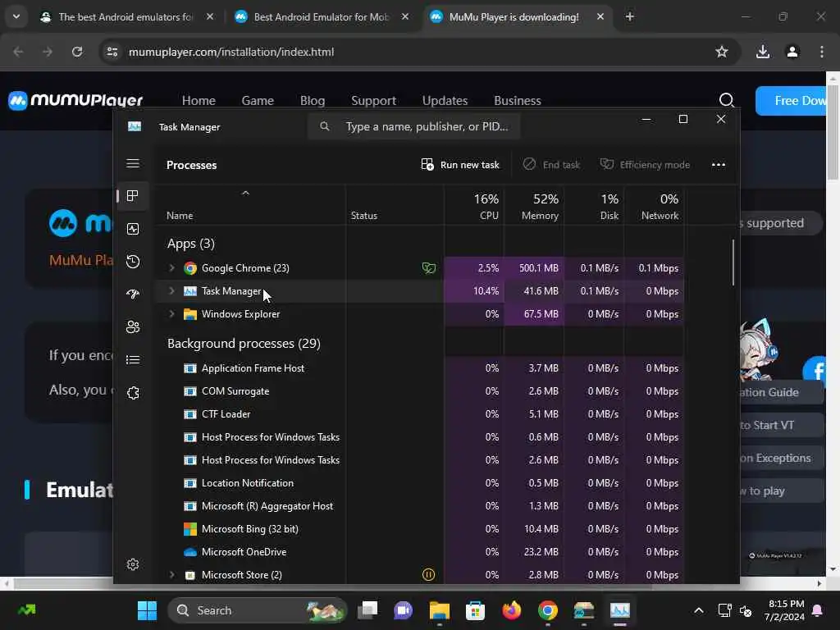
Task: Click the suspended status icon for Microsoft Store
Action: 428,575
